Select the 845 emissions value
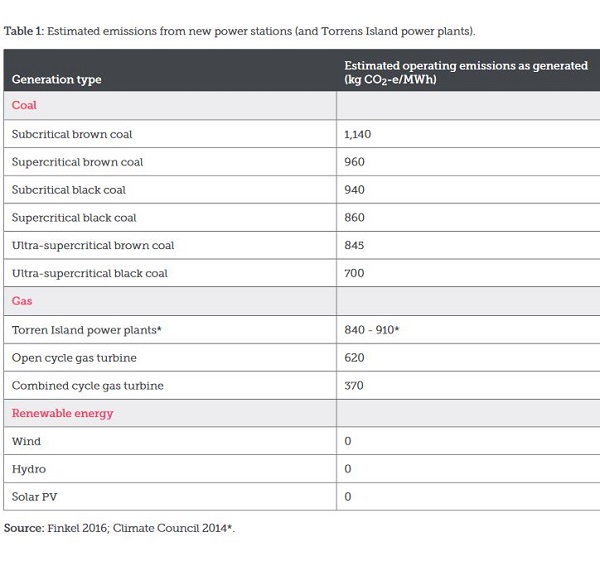 click(x=354, y=246)
